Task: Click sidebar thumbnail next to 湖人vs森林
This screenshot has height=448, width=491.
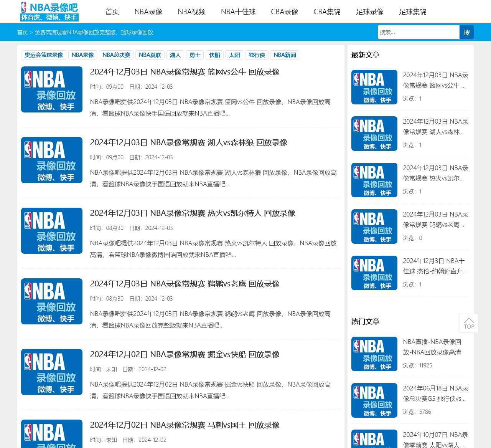Action: point(374,134)
